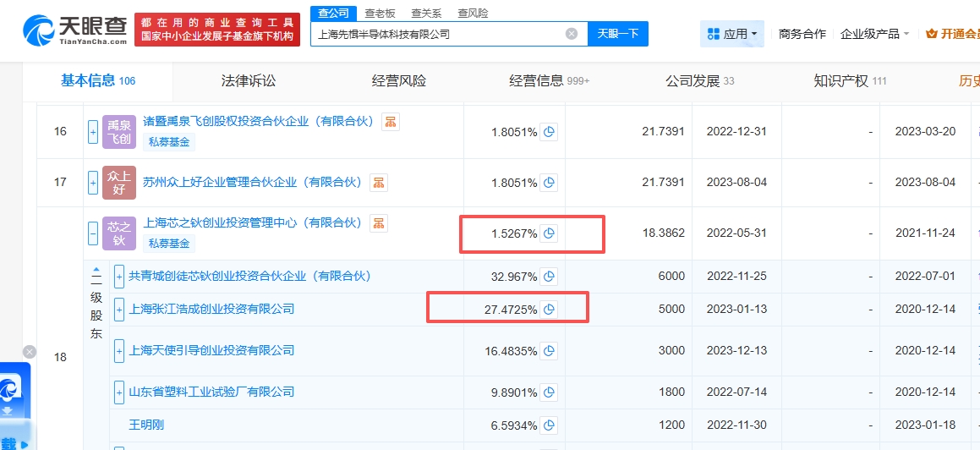
Task: Open 山东省塑料工业试验厂有限公司 link
Action: [211, 392]
